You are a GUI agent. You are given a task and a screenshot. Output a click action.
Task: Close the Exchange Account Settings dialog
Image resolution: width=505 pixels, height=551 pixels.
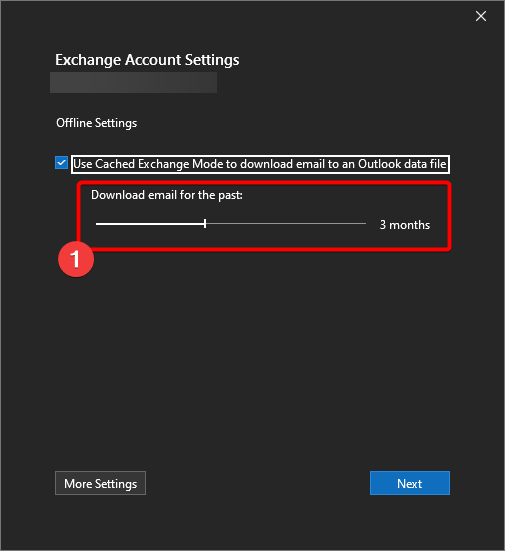(481, 16)
